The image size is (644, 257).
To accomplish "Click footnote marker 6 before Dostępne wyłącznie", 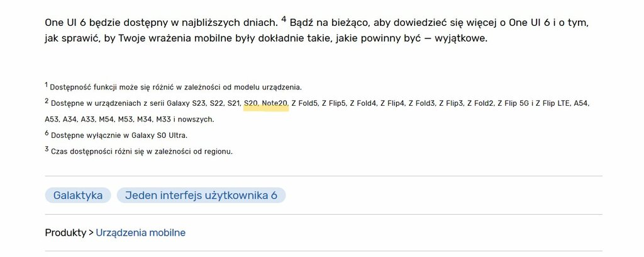I will (47, 133).
